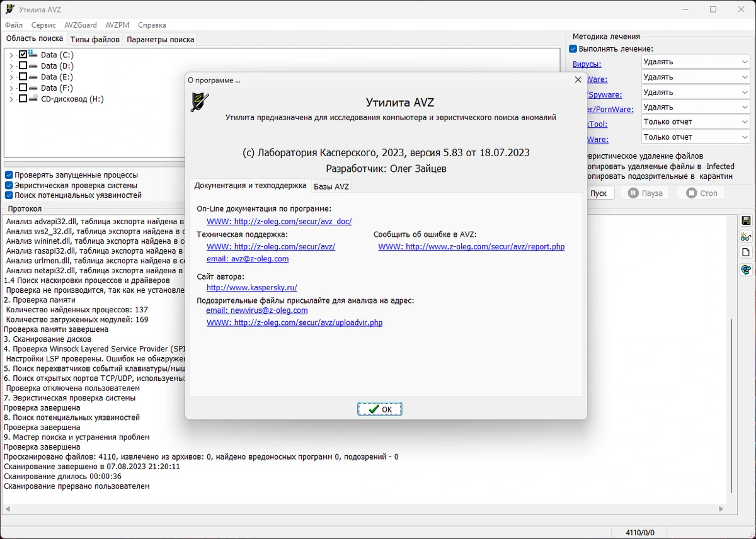Click log line Количество загруженных модулей: 169
The width and height of the screenshot is (756, 539).
tap(77, 319)
